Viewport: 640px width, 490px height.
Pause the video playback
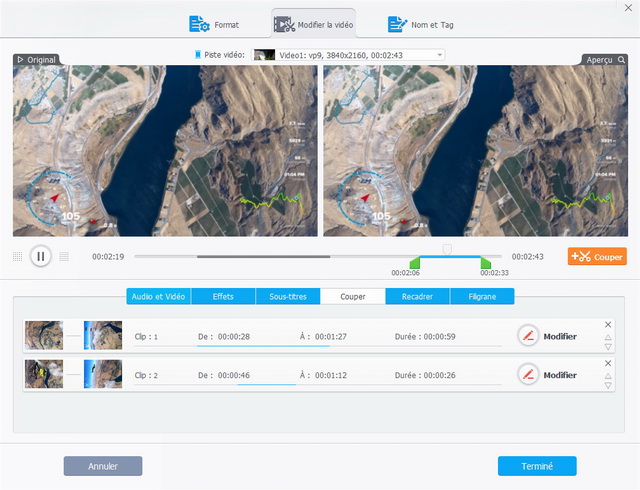tap(40, 256)
